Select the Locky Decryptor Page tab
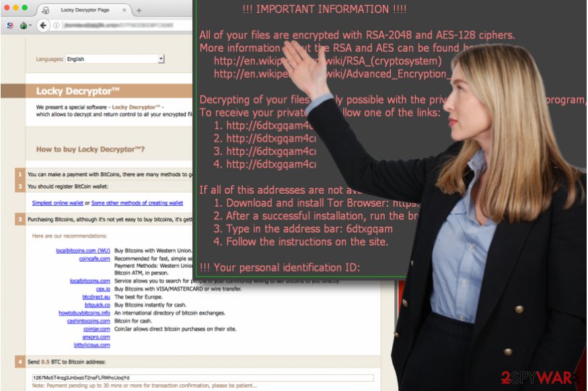 click(84, 10)
